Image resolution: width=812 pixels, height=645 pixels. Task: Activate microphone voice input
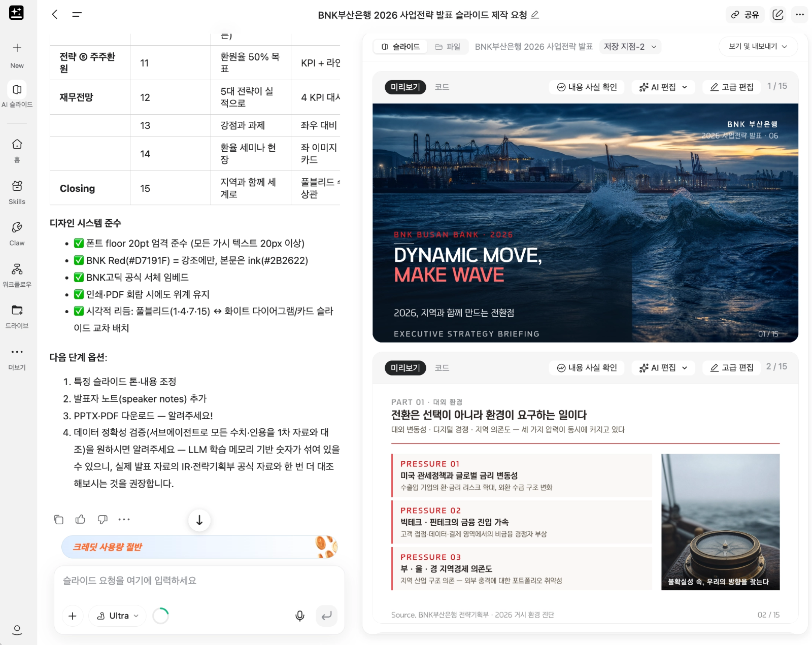click(300, 616)
